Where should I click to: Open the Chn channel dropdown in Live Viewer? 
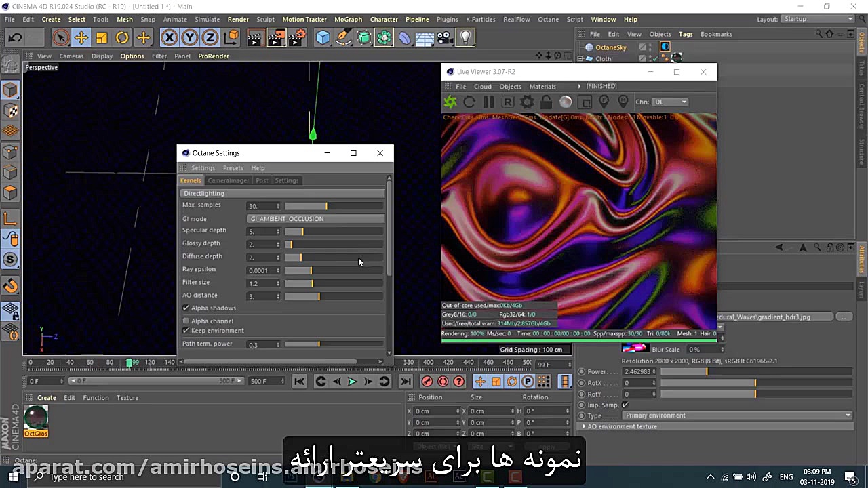coord(670,102)
